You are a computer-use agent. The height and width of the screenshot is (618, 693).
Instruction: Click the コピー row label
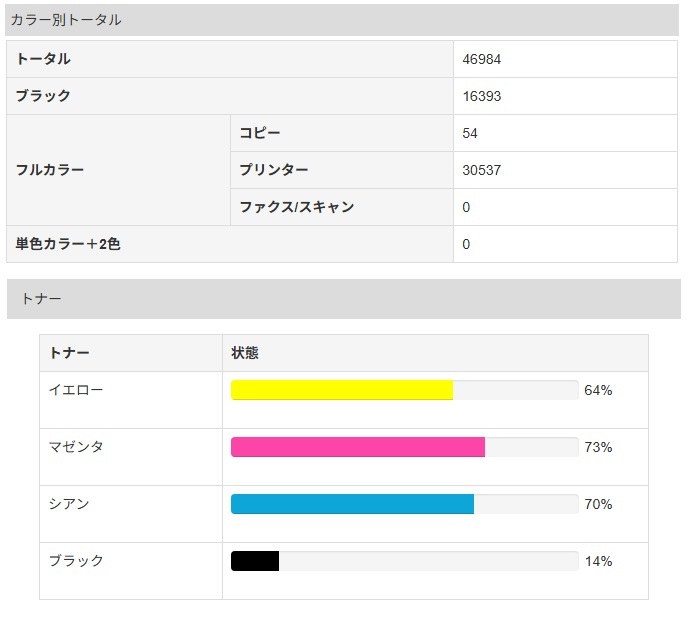point(260,133)
